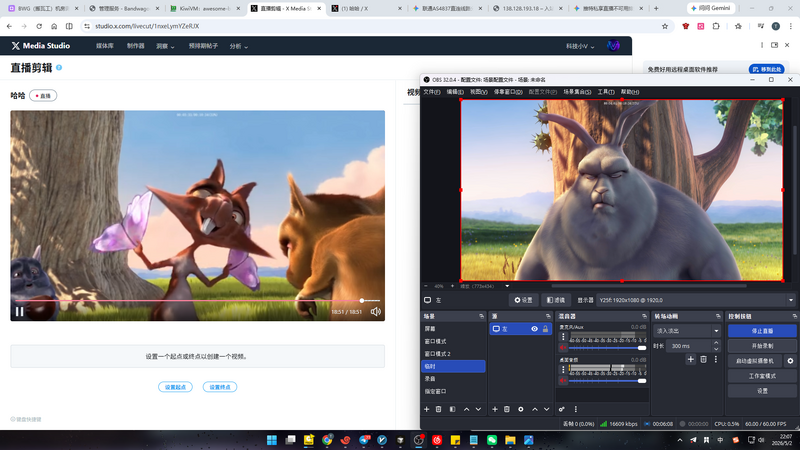
Task: Open the display selection dropdown showing 1920x1080
Action: click(x=696, y=300)
